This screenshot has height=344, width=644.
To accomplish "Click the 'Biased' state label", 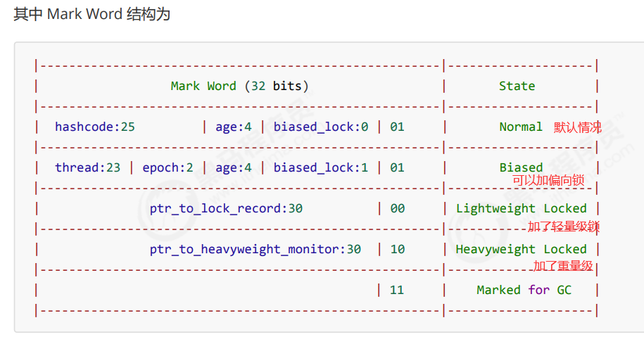I will click(x=521, y=167).
